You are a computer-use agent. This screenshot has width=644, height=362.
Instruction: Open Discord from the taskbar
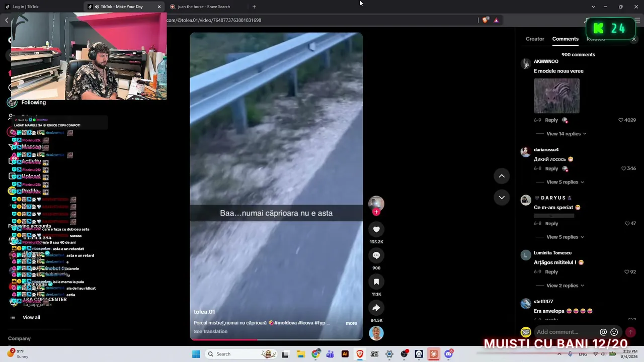pos(448,354)
